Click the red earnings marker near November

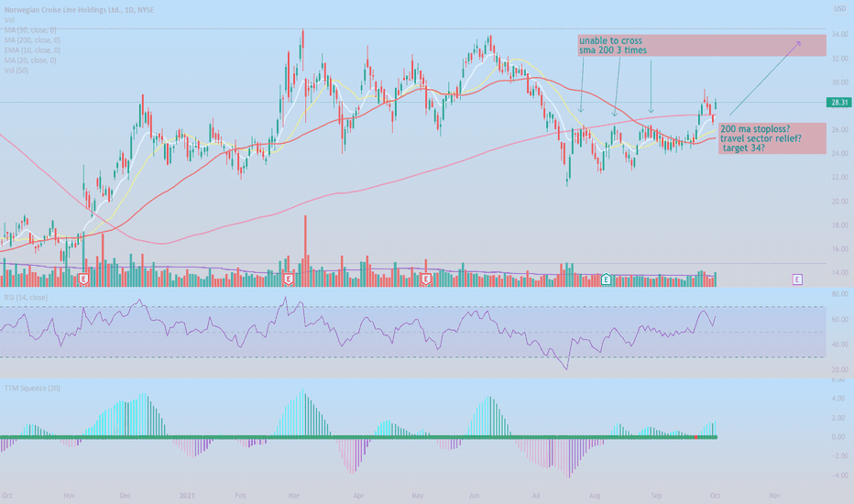tap(83, 279)
